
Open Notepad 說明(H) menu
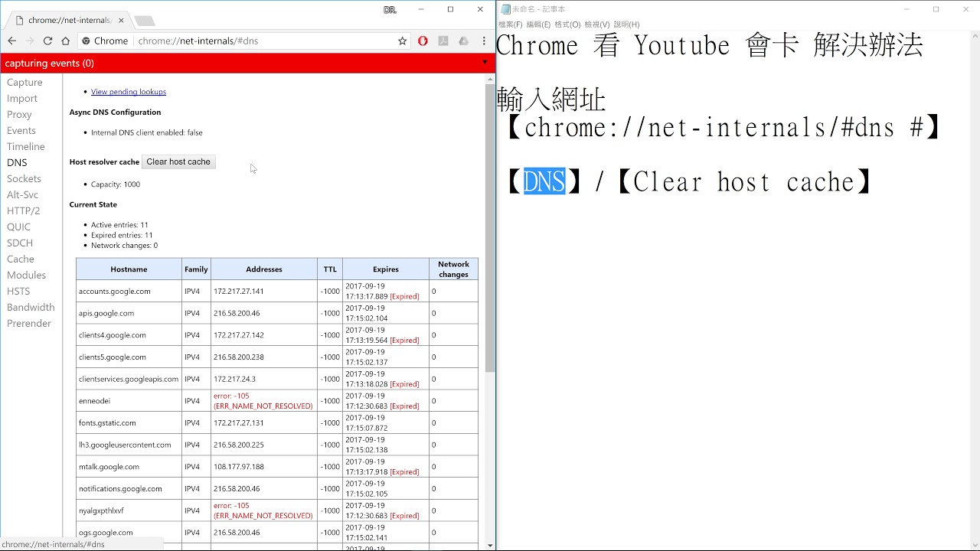point(626,24)
